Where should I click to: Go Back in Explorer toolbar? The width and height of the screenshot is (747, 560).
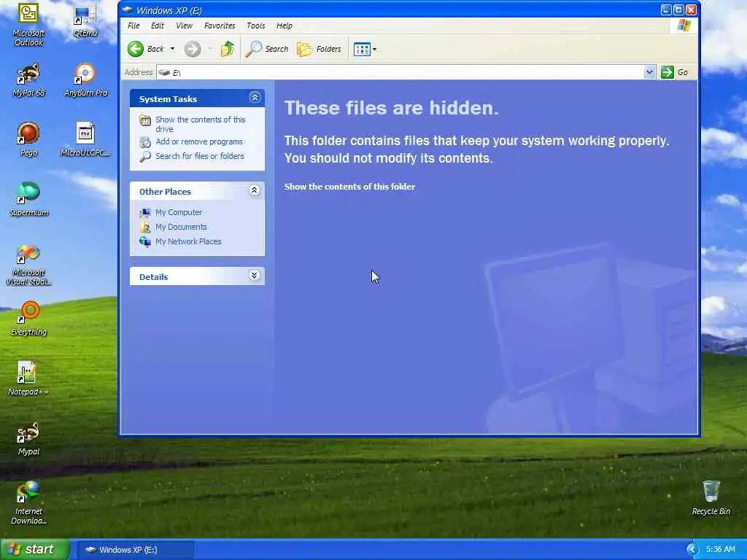coord(146,49)
